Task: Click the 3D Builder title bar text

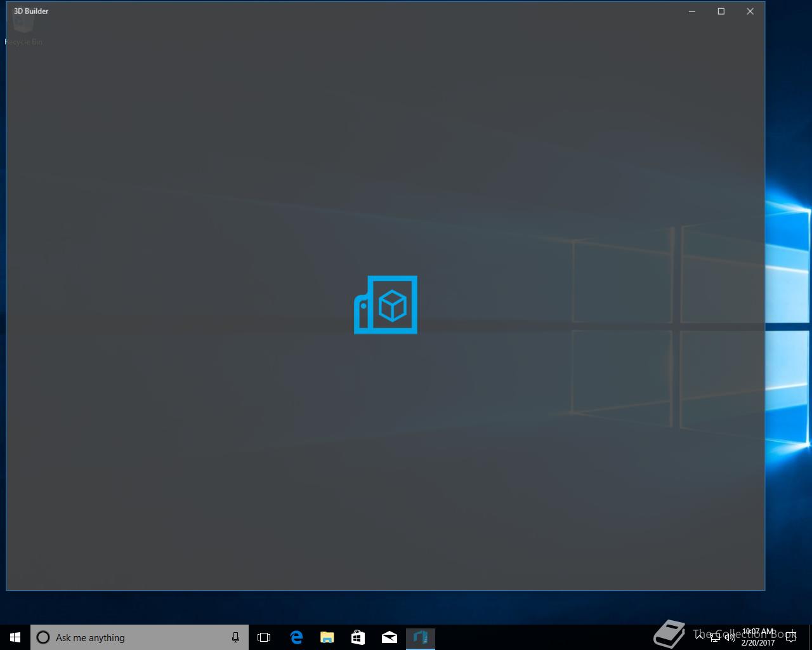Action: click(x=31, y=11)
